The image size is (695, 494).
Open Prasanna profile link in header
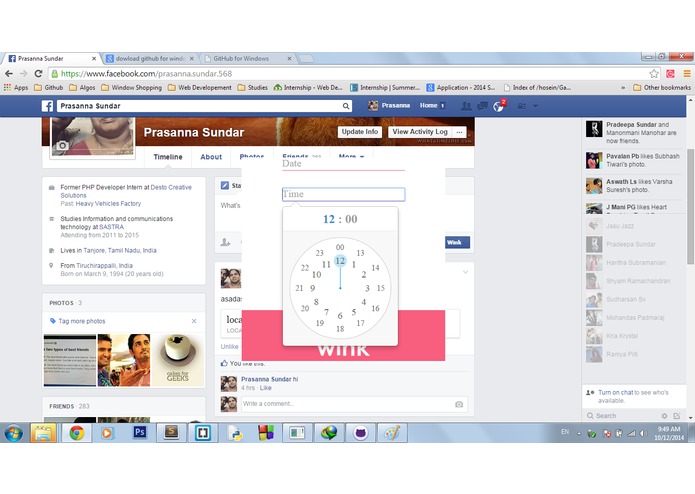pos(389,105)
